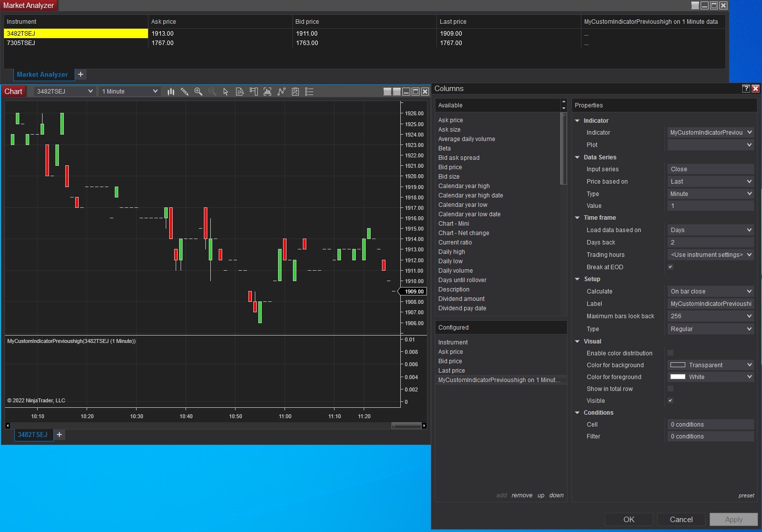Toggle the Chart Trader icon in the chart toolbar

pos(254,92)
